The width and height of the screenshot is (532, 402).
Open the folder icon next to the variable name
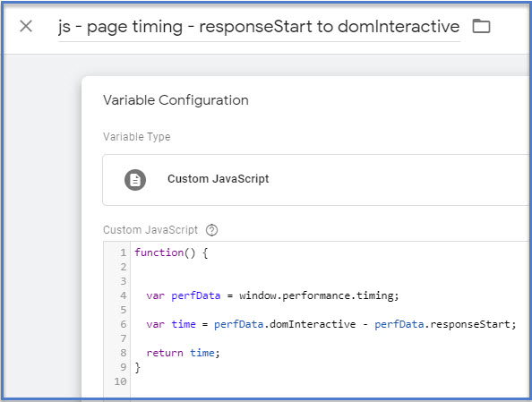pos(481,26)
